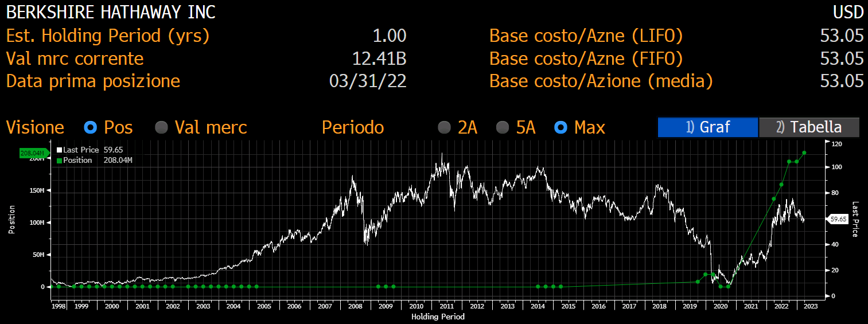
Task: Click the 1.00 holding period value
Action: 390,36
